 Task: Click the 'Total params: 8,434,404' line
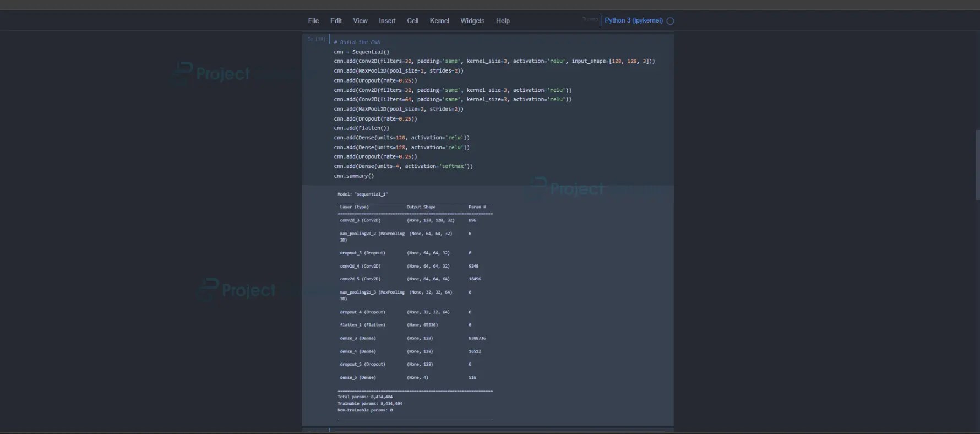(365, 397)
